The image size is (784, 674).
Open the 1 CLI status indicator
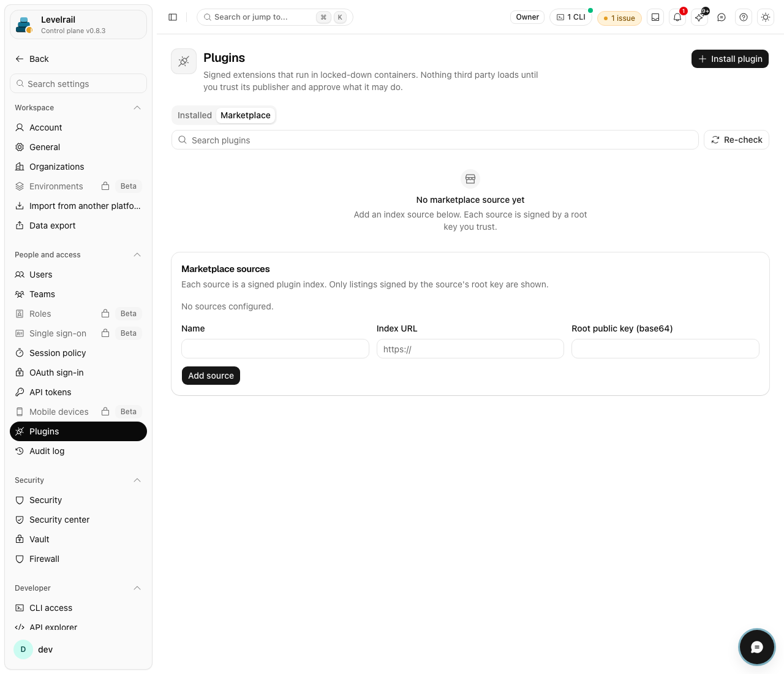(571, 17)
